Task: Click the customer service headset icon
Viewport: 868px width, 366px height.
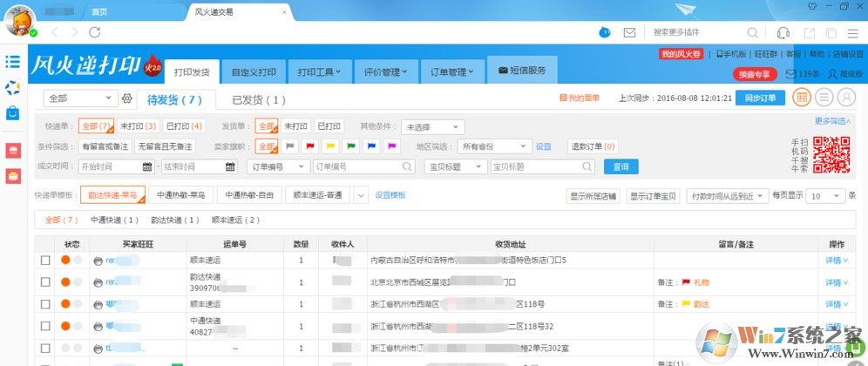Action: pyautogui.click(x=783, y=32)
